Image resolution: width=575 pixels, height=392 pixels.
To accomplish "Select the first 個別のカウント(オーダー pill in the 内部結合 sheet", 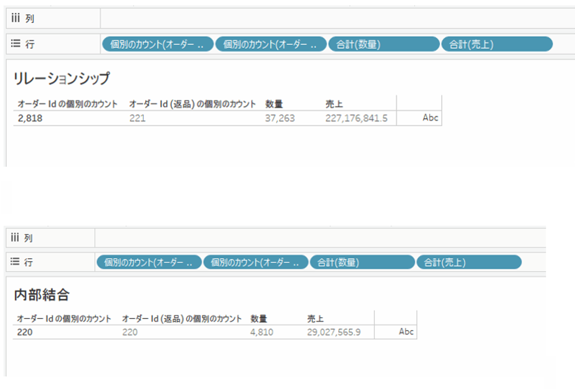I will (149, 262).
